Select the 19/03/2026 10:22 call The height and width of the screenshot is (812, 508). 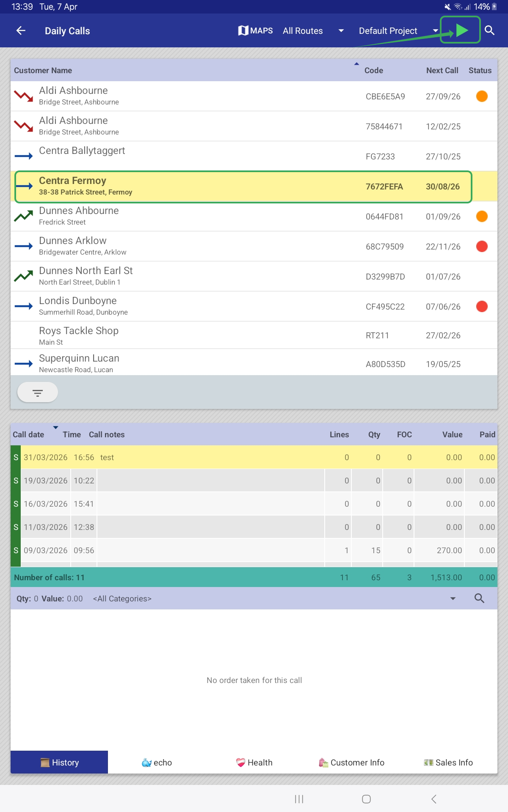(254, 480)
